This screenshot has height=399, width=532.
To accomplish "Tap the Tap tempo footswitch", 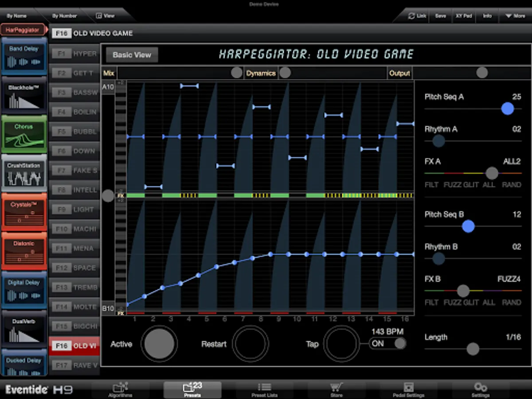I will tap(341, 344).
